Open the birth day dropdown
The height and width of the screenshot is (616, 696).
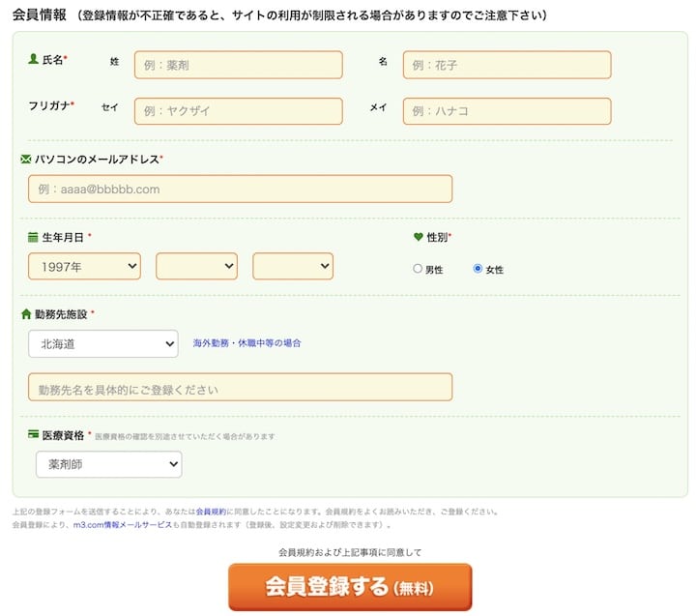(x=293, y=266)
